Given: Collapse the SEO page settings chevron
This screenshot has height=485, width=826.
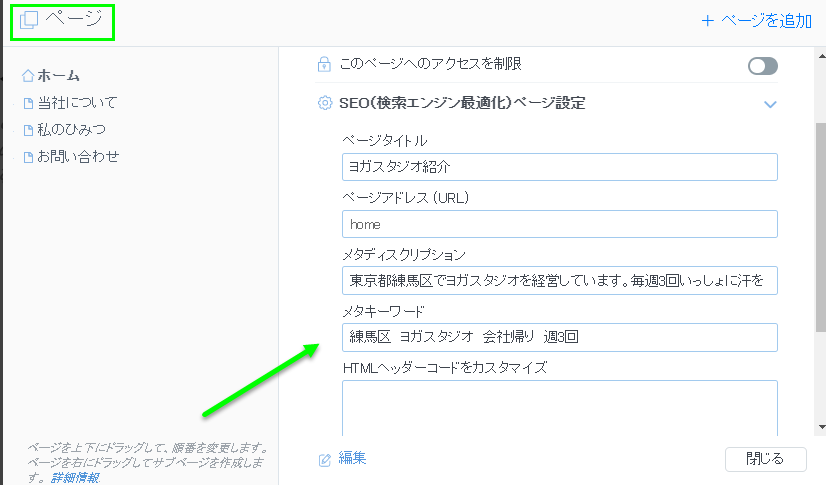Looking at the screenshot, I should pyautogui.click(x=770, y=104).
